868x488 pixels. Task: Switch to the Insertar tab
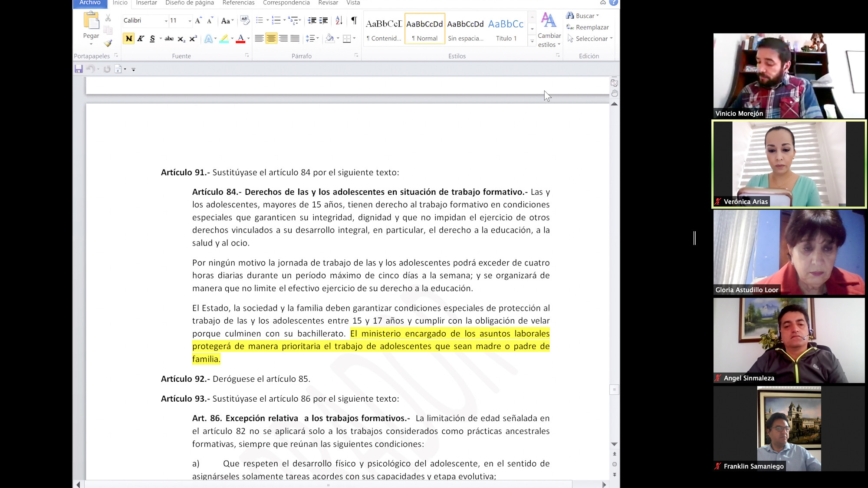pos(146,3)
